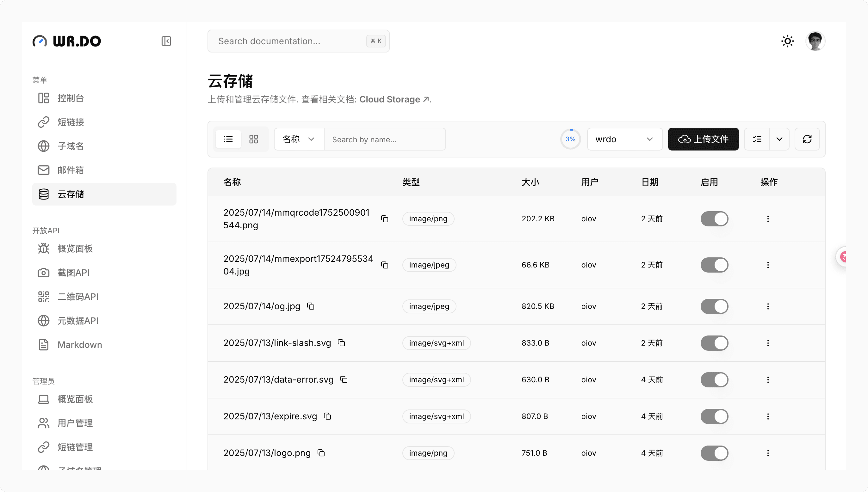The image size is (868, 492).
Task: Go to 截图API sidebar item
Action: click(73, 272)
